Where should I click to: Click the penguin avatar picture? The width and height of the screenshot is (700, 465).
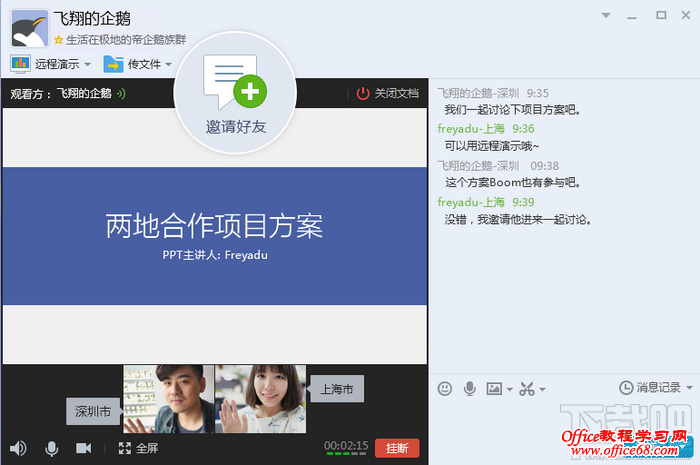(x=29, y=28)
